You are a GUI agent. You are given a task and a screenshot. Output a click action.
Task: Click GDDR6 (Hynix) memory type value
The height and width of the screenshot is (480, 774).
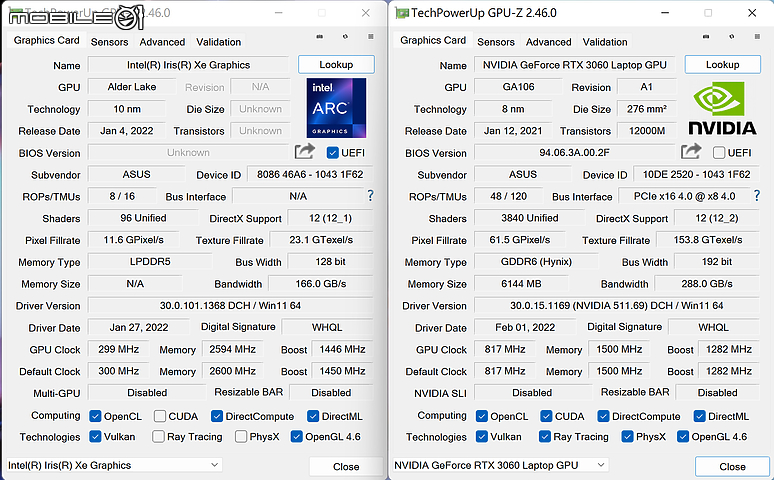pos(536,262)
